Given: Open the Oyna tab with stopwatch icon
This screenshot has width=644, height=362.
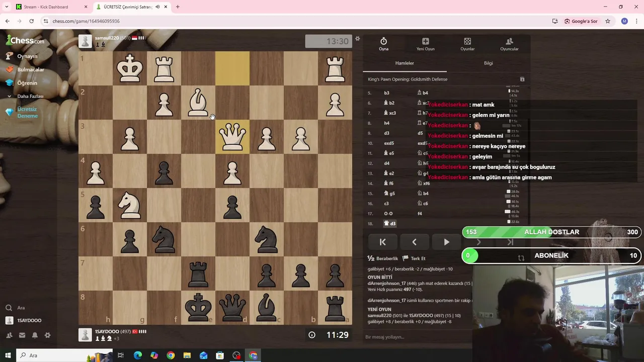Looking at the screenshot, I should click(x=383, y=44).
